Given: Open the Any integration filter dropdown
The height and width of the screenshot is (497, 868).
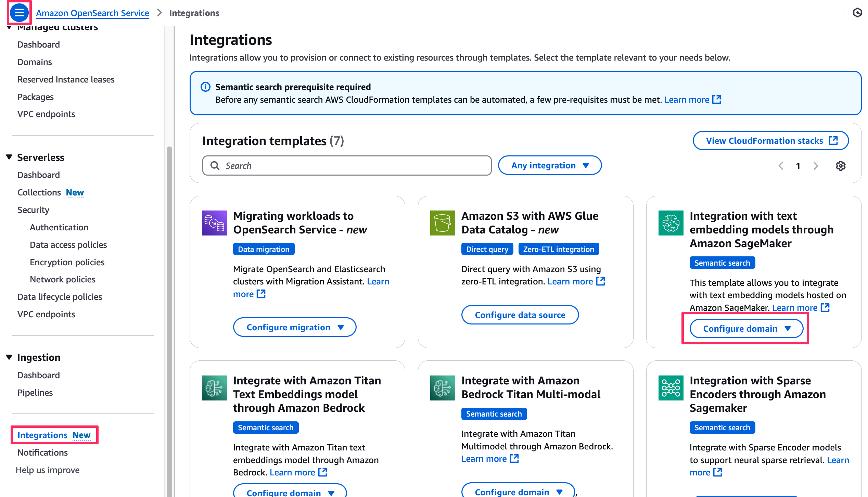Looking at the screenshot, I should 550,166.
